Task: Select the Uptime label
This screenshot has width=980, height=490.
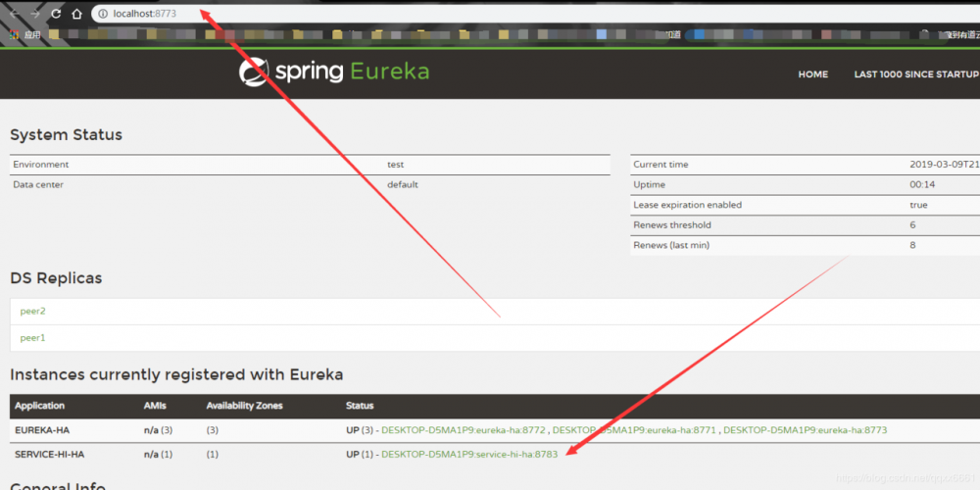Action: pyautogui.click(x=650, y=185)
